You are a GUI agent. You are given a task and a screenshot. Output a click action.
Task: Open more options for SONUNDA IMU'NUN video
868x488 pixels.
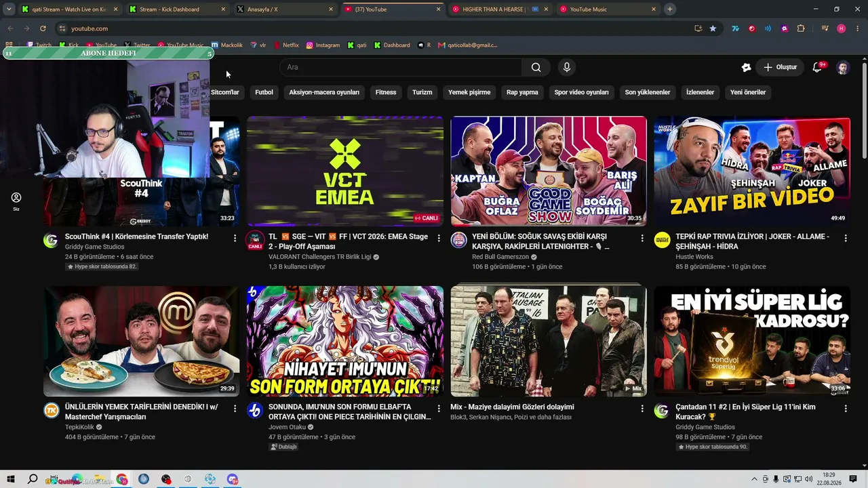pyautogui.click(x=439, y=409)
